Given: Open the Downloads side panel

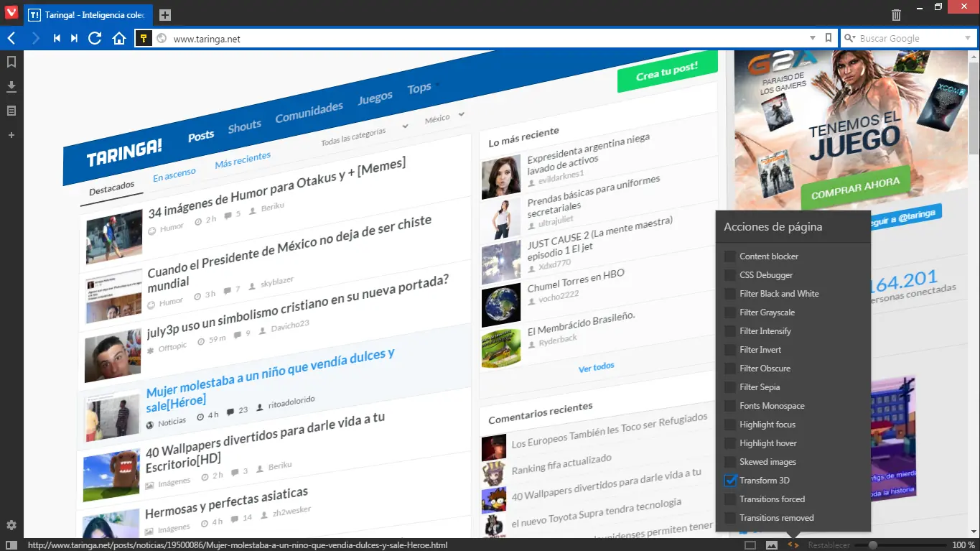Looking at the screenshot, I should point(11,87).
